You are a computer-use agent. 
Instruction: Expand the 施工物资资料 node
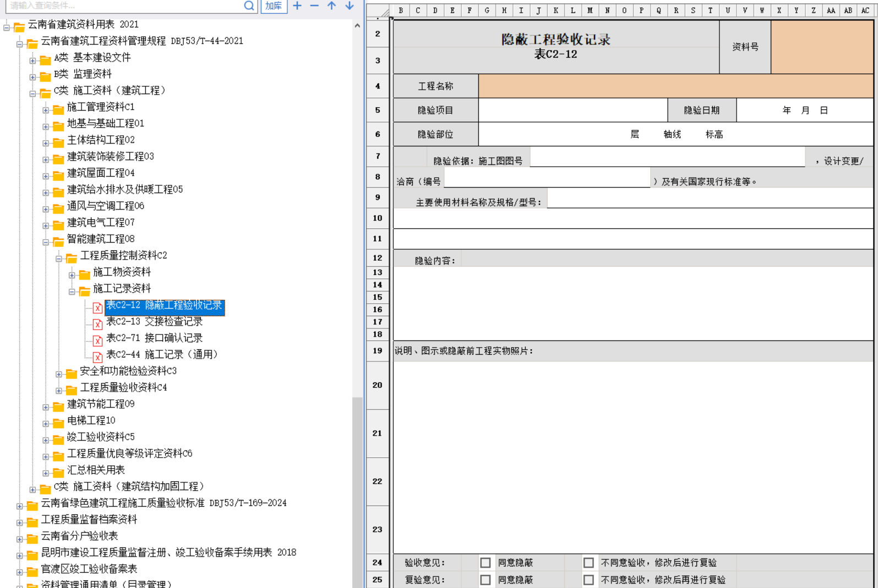coord(72,275)
